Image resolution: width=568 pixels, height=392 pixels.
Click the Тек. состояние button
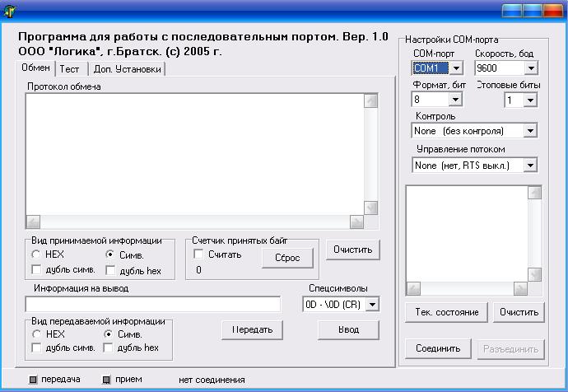(447, 312)
